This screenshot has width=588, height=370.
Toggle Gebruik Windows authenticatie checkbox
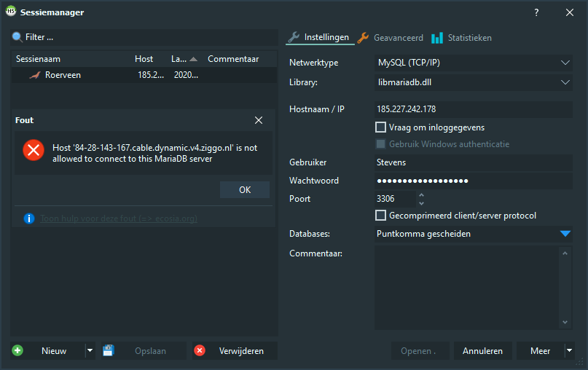(380, 144)
